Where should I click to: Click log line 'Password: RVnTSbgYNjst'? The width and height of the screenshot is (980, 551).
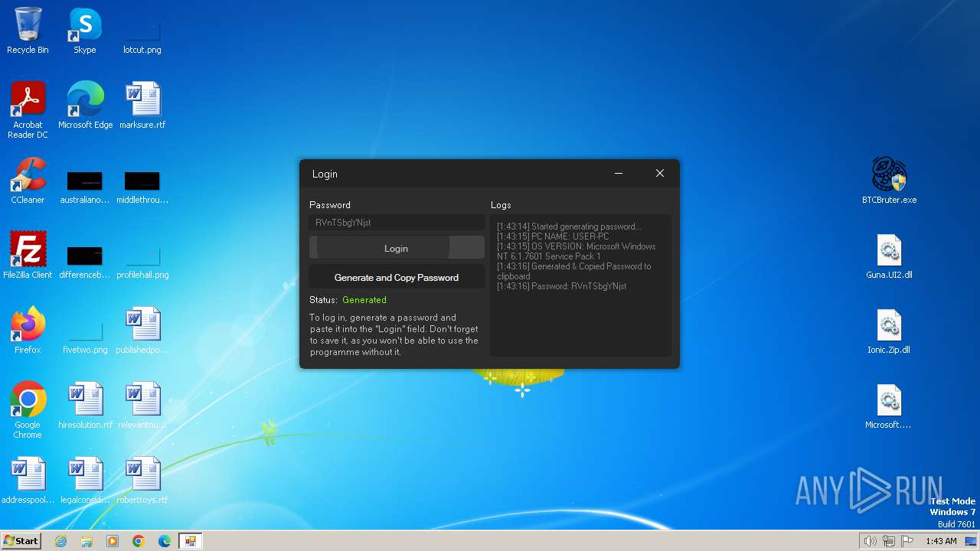[x=562, y=286]
